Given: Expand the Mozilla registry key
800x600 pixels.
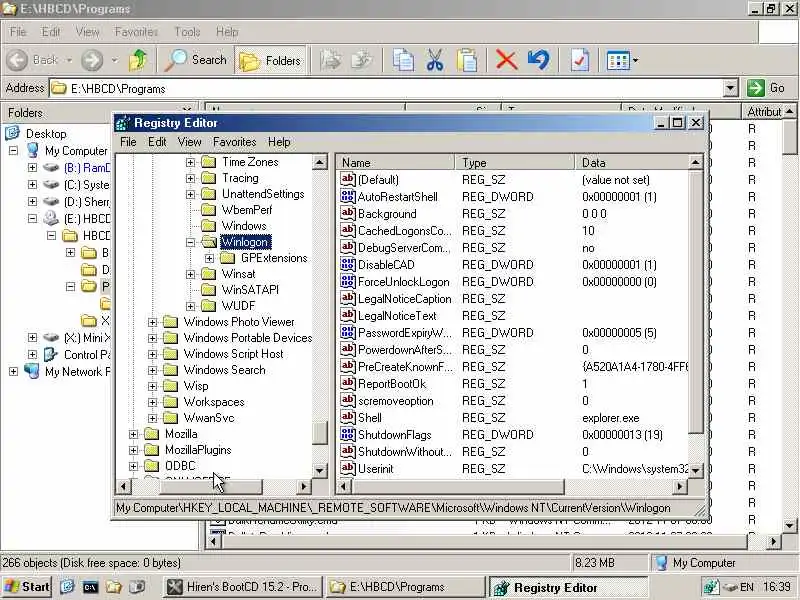Looking at the screenshot, I should coord(133,434).
